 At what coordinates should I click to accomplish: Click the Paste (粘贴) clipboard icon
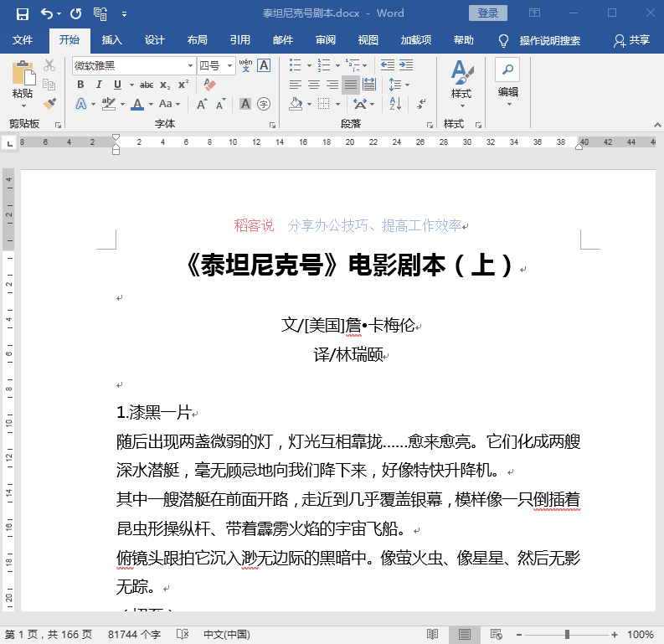[x=23, y=73]
